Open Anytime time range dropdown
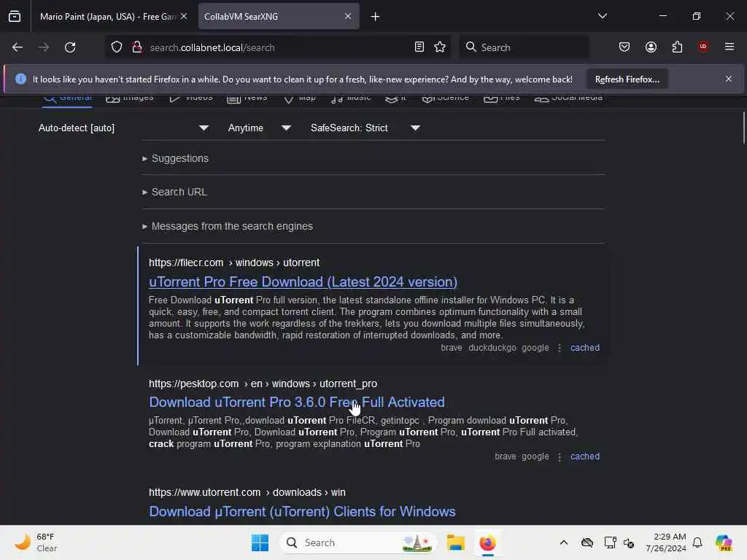 pyautogui.click(x=259, y=128)
